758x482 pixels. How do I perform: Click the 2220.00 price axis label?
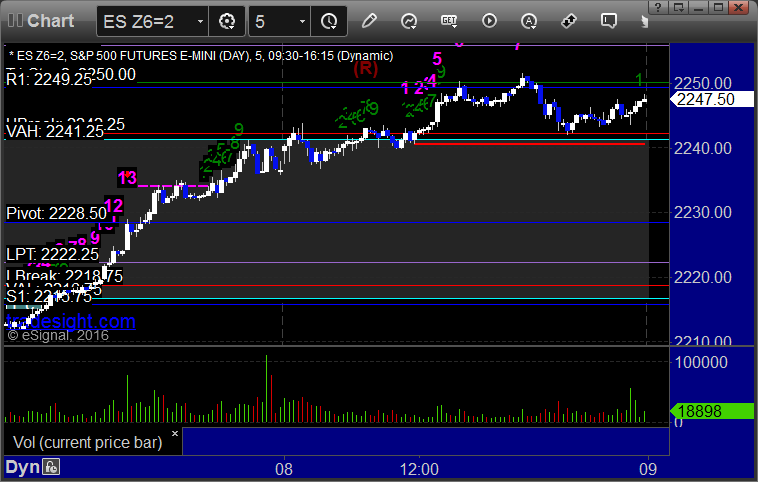(703, 277)
